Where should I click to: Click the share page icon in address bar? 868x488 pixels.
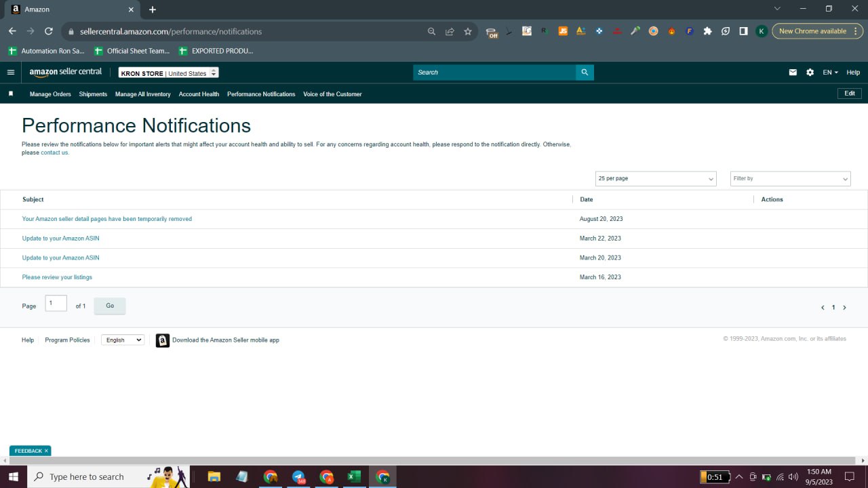pyautogui.click(x=450, y=31)
